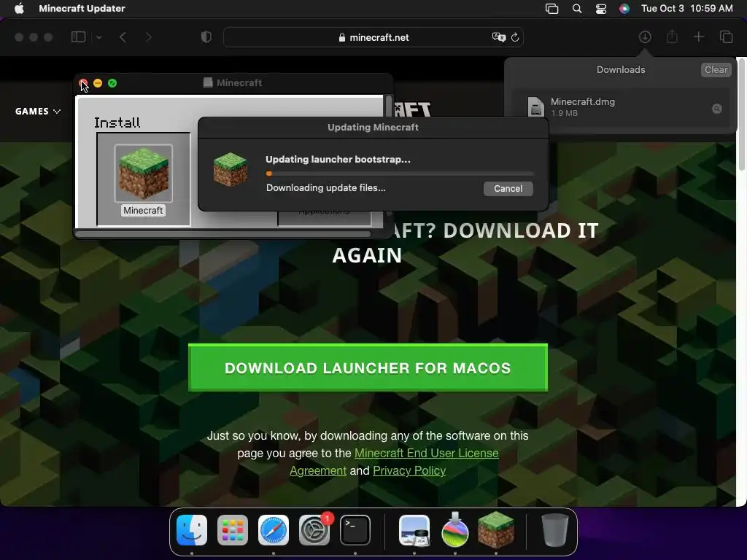This screenshot has height=560, width=747.
Task: Open the Privacy Policy link
Action: (x=409, y=470)
